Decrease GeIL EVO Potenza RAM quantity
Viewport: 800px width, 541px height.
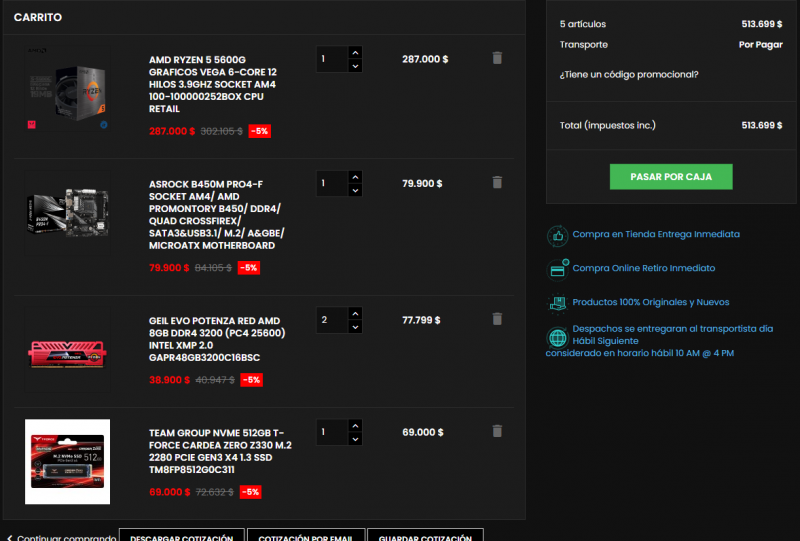tap(356, 327)
